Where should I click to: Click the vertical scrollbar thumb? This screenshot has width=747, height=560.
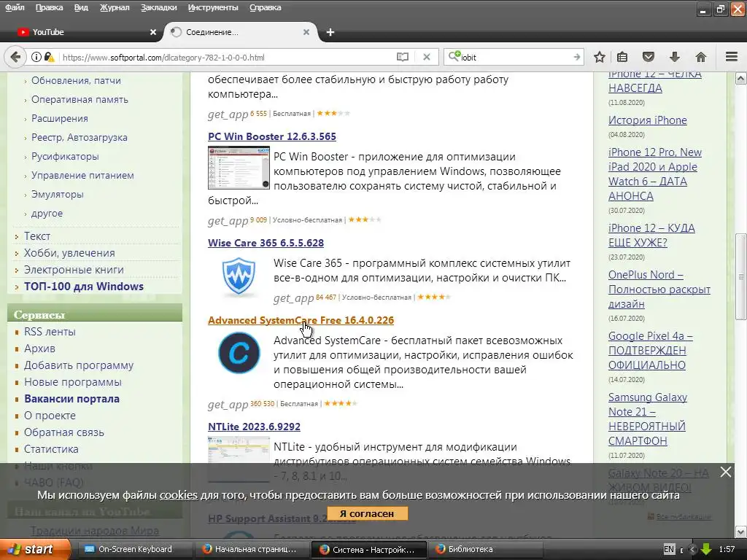tap(741, 276)
